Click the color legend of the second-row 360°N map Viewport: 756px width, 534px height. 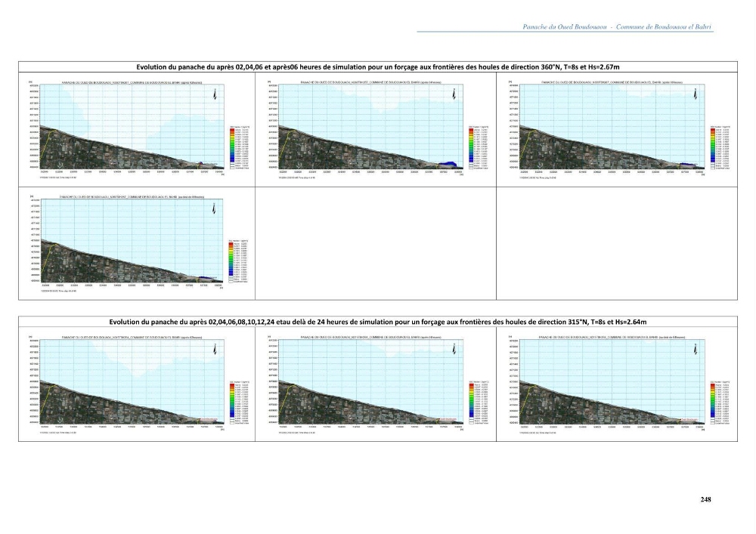(238, 261)
